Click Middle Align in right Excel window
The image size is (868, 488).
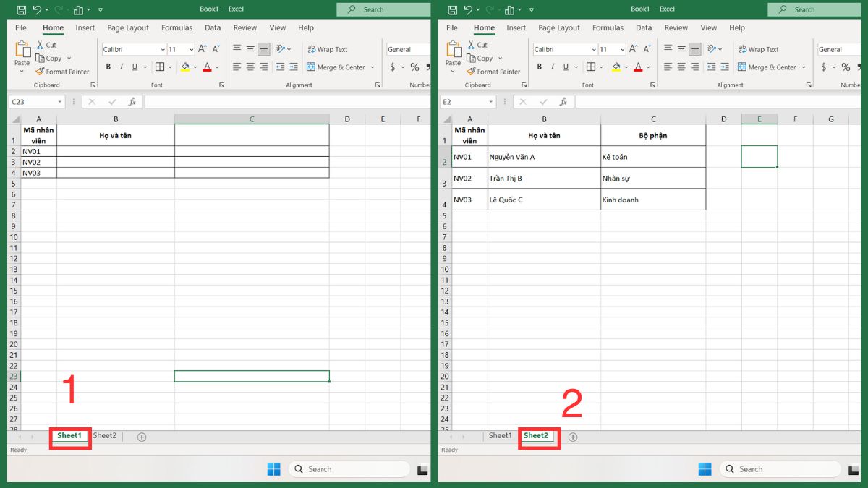point(681,49)
